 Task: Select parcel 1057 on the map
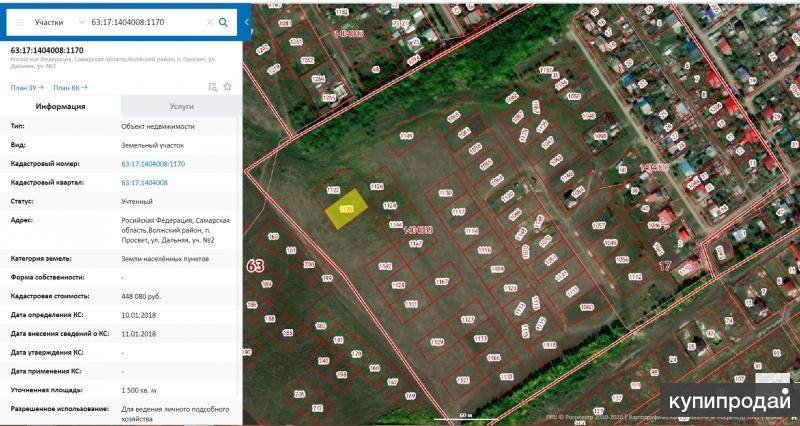pyautogui.click(x=599, y=226)
